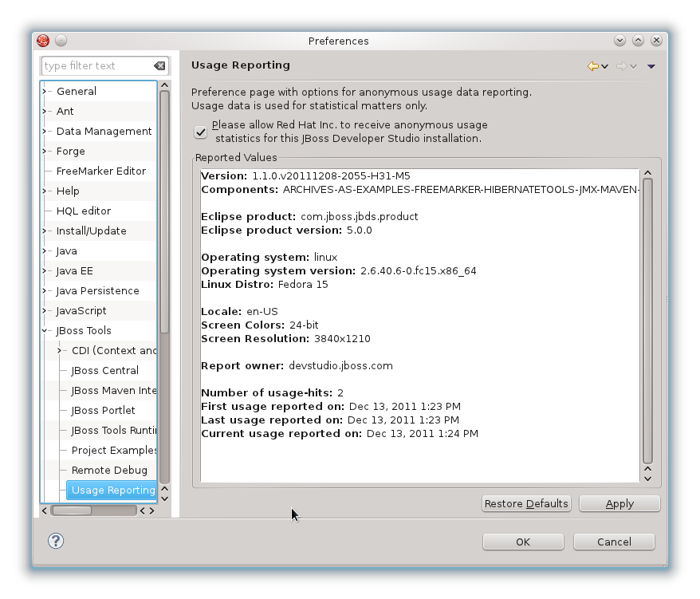Viewport: 700px width, 599px height.
Task: Click Restore Defaults button
Action: coord(526,504)
